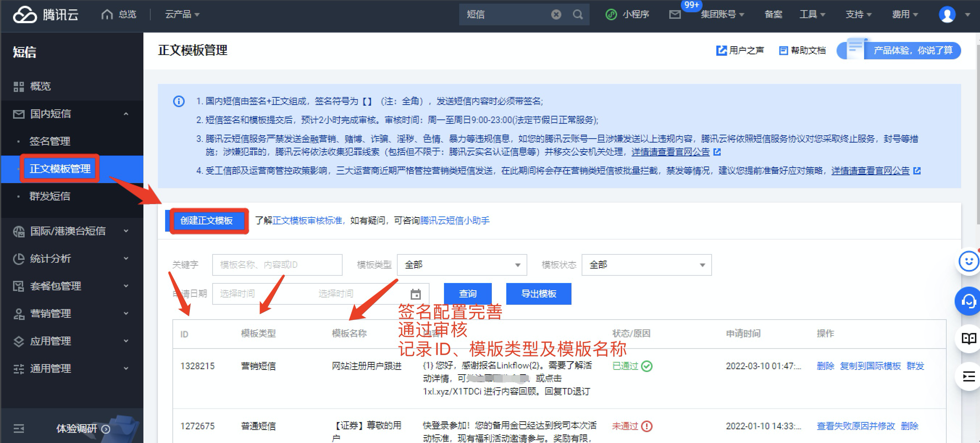
Task: Click the 查询 button
Action: (468, 294)
